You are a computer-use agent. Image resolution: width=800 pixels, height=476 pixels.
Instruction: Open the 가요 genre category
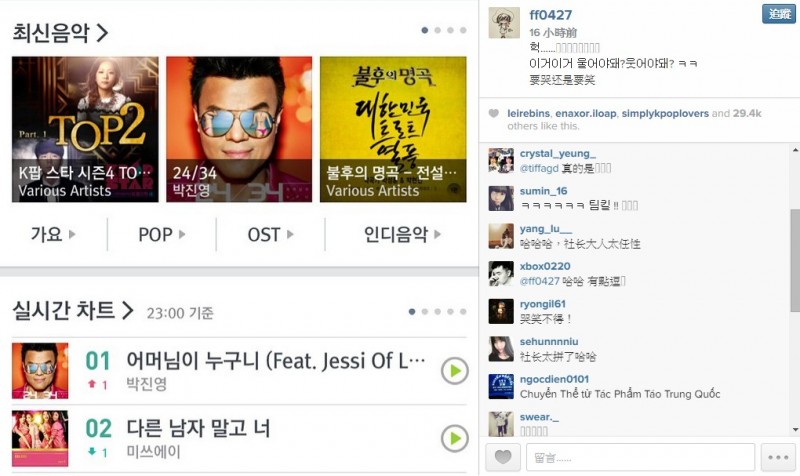54,234
